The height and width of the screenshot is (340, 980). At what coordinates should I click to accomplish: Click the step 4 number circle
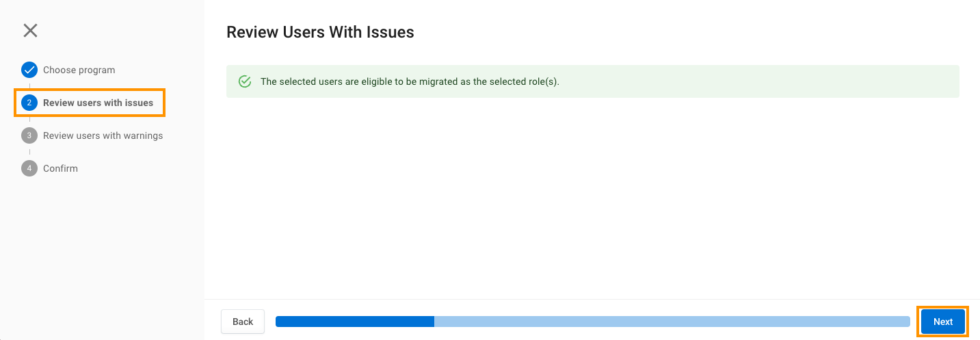coord(29,168)
